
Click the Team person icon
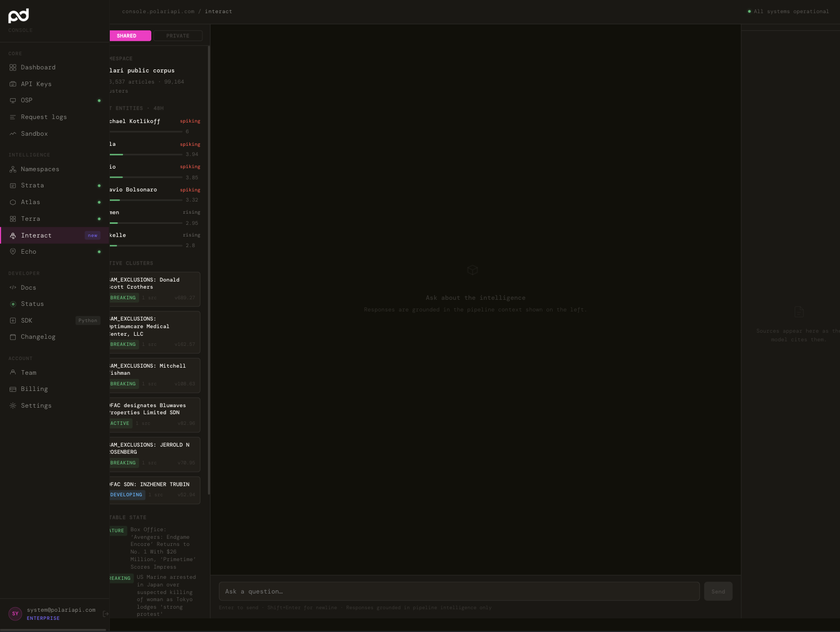[13, 373]
